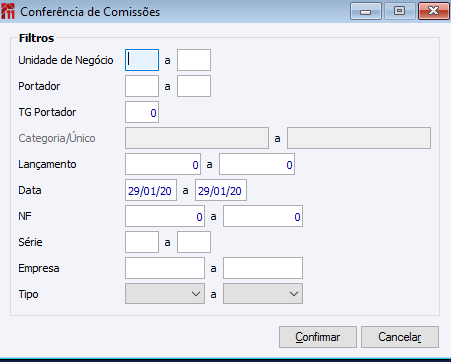The height and width of the screenshot is (362, 451).
Task: Open the ending Tipo dropdown
Action: click(263, 294)
